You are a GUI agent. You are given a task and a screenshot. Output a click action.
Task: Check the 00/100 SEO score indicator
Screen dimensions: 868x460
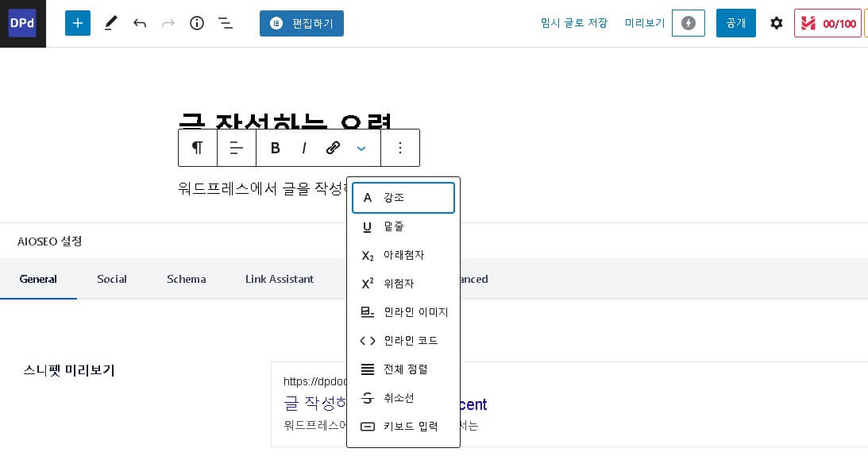(x=827, y=23)
